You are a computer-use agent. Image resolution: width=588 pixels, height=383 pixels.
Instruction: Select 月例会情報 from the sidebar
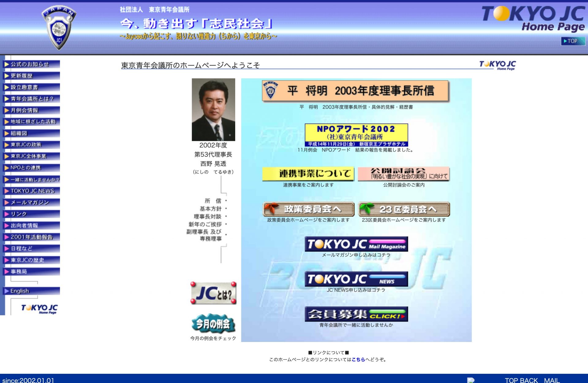(x=32, y=110)
